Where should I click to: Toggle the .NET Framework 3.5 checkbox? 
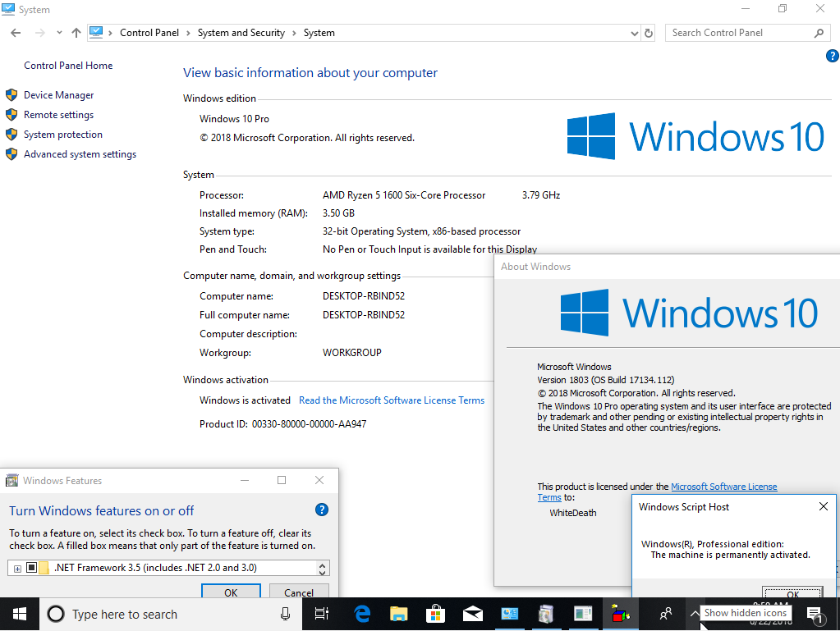31,567
